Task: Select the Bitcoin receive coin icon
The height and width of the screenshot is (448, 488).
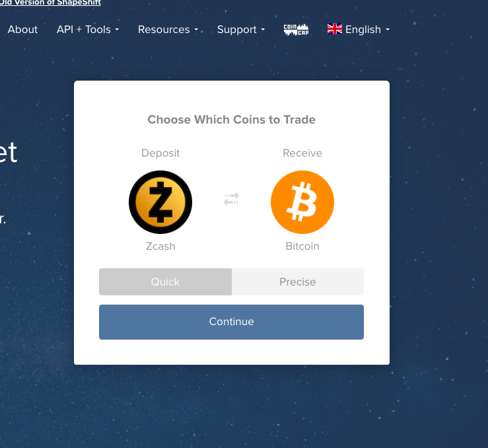Action: pyautogui.click(x=302, y=202)
